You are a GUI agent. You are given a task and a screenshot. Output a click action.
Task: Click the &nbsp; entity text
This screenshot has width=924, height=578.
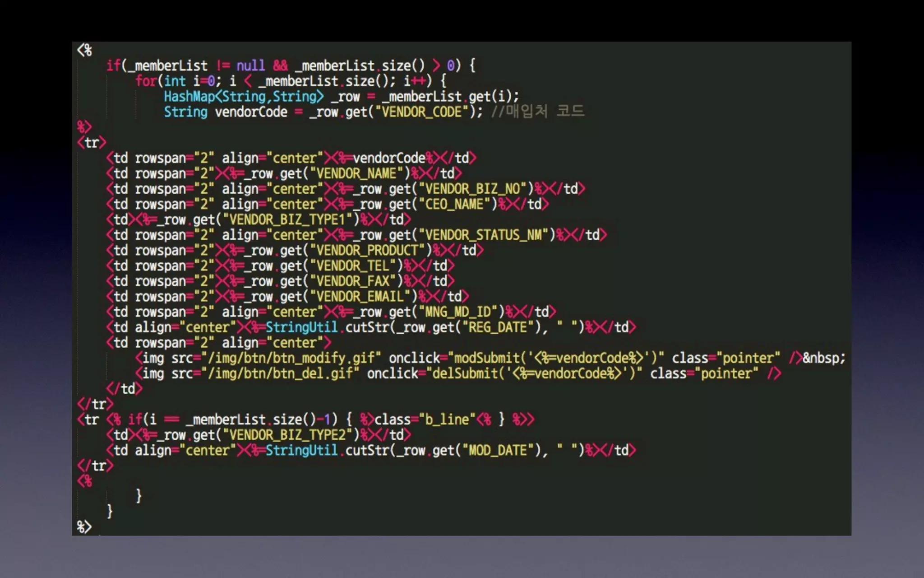(x=824, y=358)
